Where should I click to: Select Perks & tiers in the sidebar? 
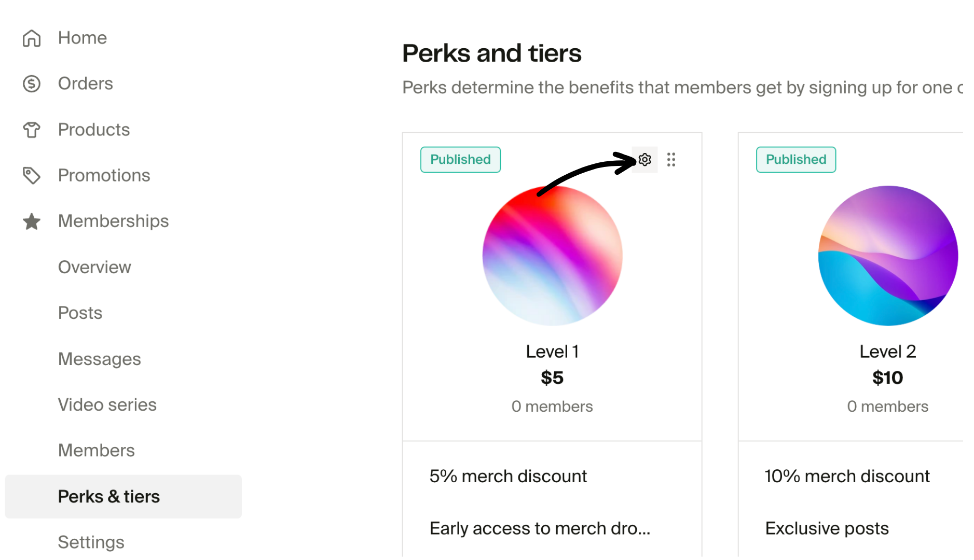point(108,496)
